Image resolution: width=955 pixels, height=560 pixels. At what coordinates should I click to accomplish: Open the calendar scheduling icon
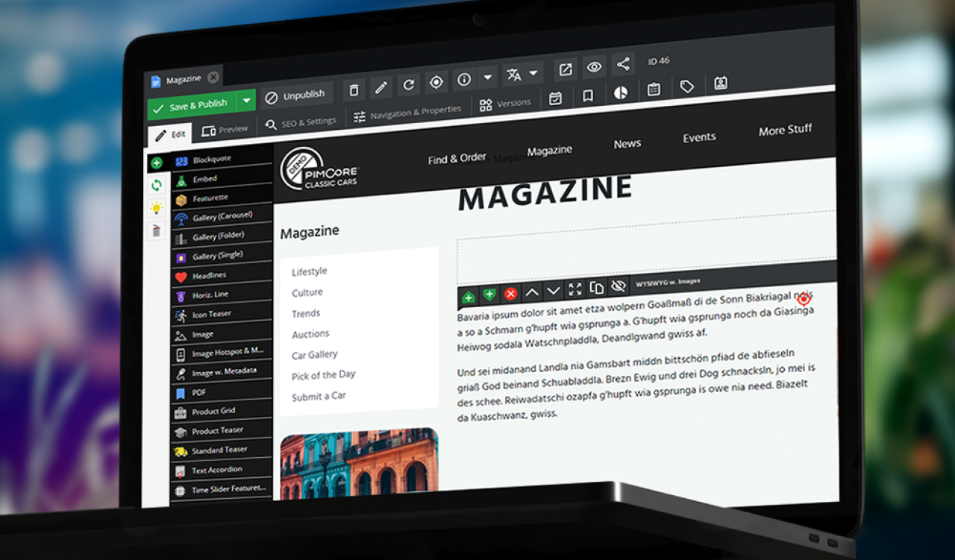click(555, 98)
